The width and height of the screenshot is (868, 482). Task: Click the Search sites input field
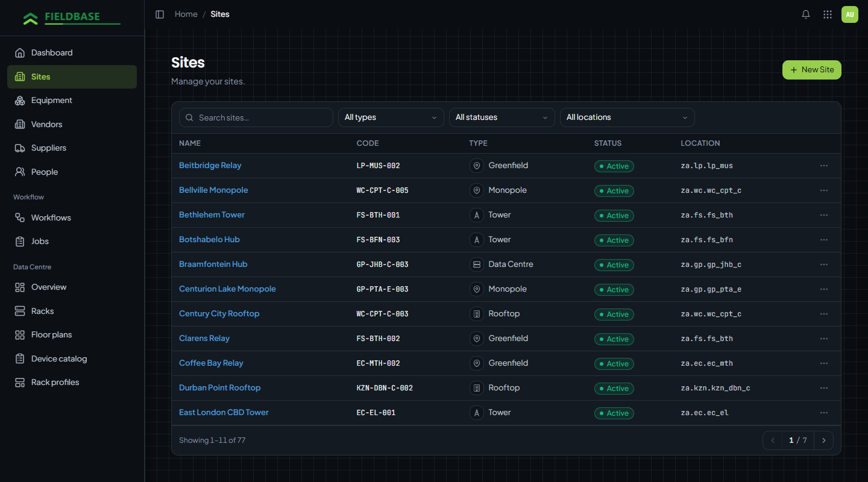tap(256, 117)
